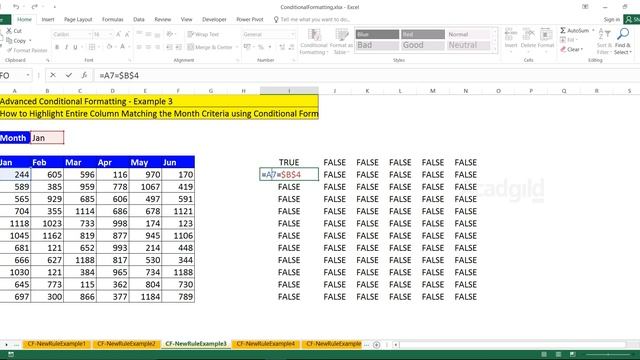640x360 pixels.
Task: Open Font dialog launcher
Action: [130, 60]
